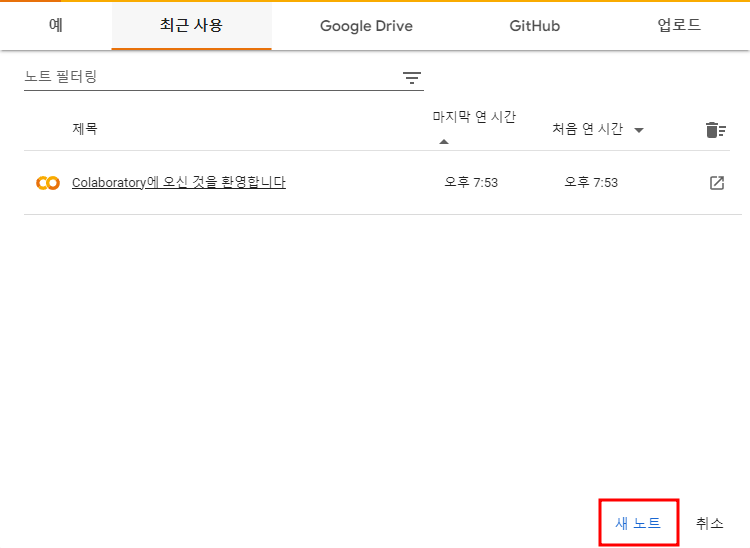Switch to the 업로드 tab

[x=679, y=25]
